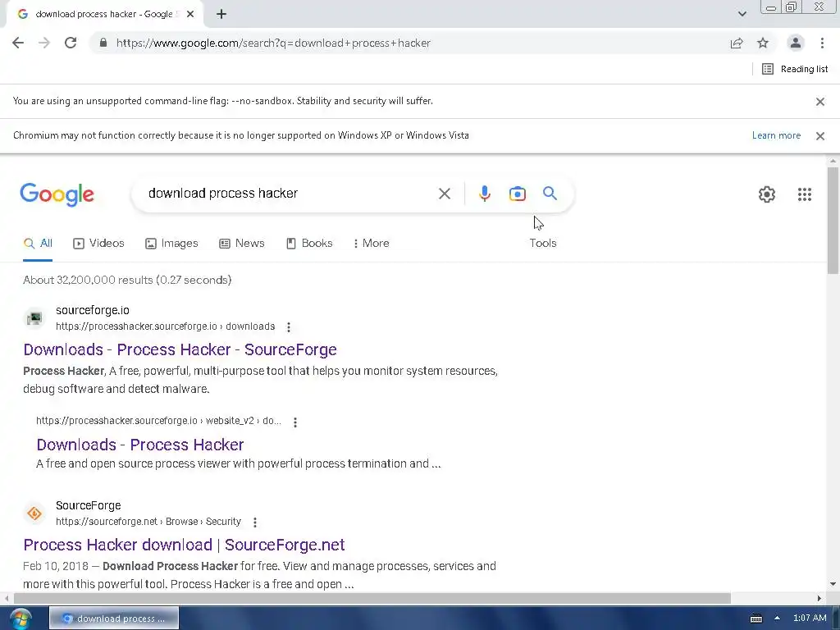
Task: Open the Chromium profile avatar
Action: coord(796,43)
